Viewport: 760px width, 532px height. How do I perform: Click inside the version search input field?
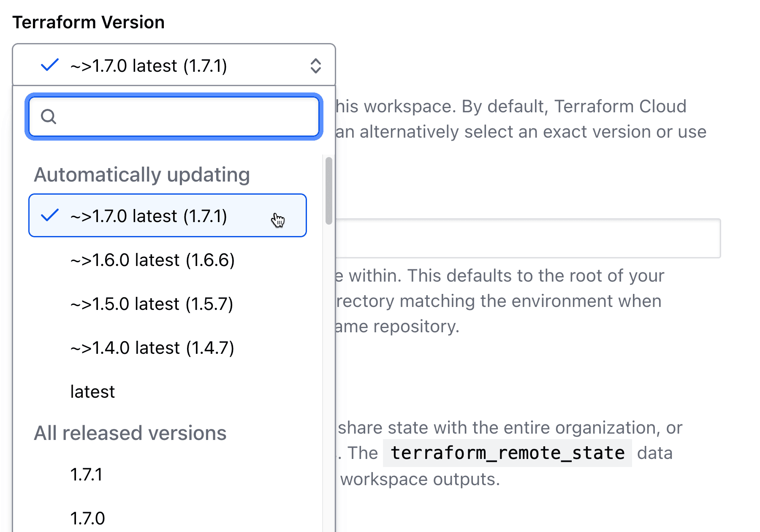click(173, 117)
